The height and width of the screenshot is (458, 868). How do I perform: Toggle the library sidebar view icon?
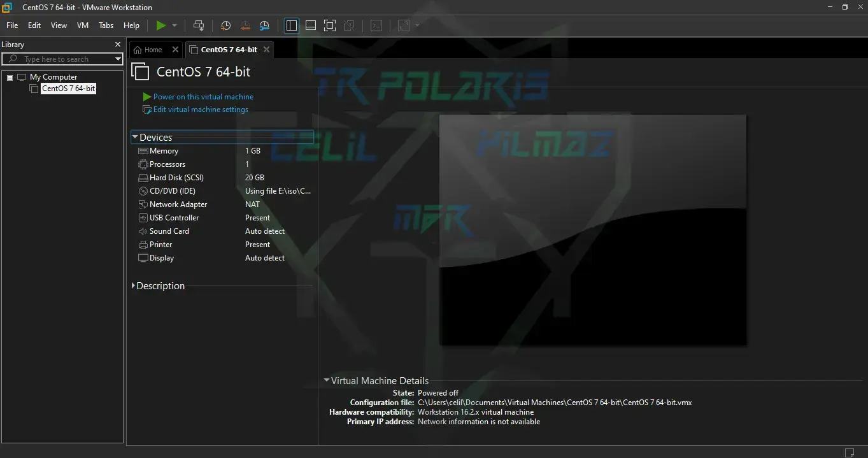tap(292, 25)
